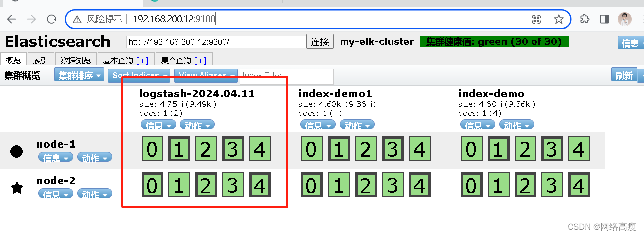Click the logstash-2024.04.11 index name

pyautogui.click(x=197, y=93)
